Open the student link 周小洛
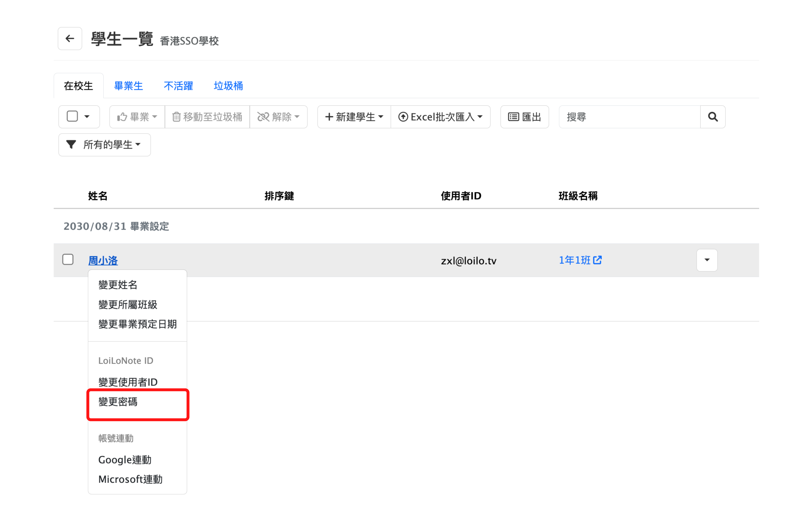This screenshot has width=812, height=532. pos(103,261)
